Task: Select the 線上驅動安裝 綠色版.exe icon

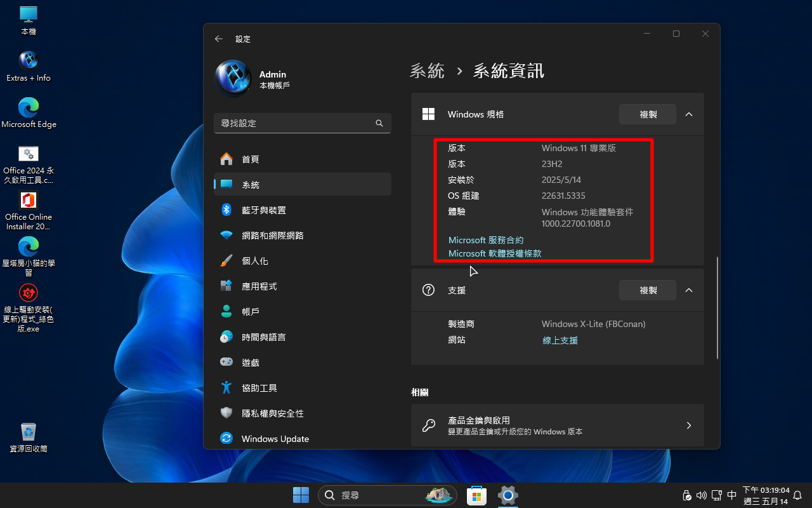Action: pos(29,308)
